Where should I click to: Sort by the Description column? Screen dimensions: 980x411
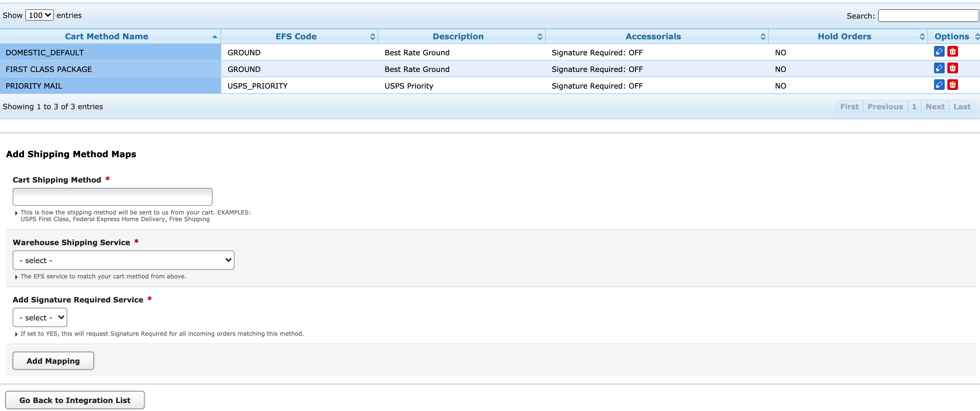pyautogui.click(x=461, y=37)
